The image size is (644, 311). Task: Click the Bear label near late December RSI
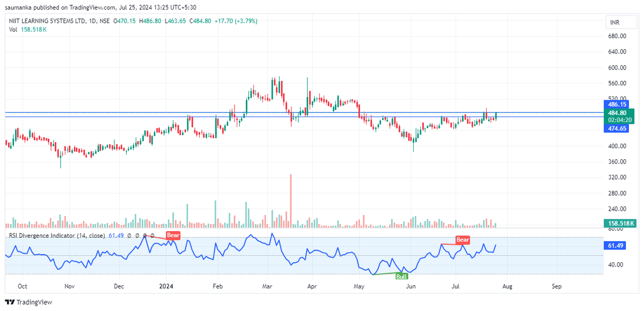tap(173, 235)
